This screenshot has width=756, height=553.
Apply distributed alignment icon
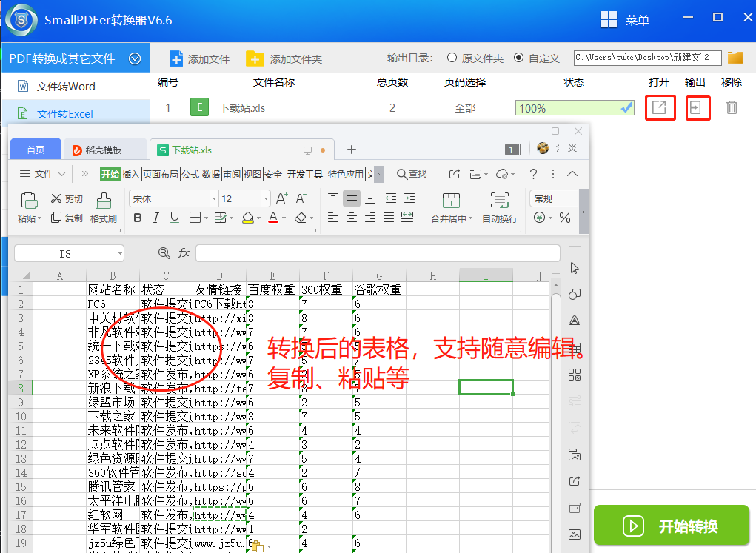coord(407,218)
